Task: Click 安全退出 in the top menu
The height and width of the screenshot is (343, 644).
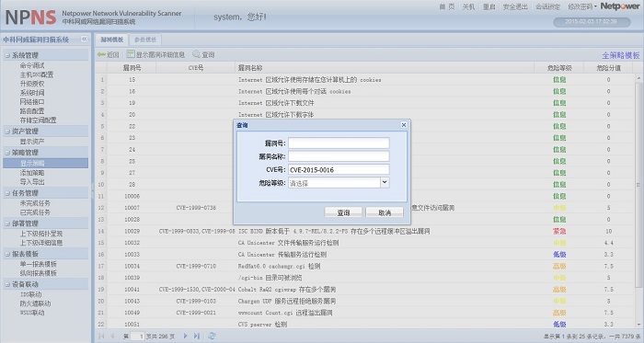Action: pyautogui.click(x=515, y=6)
